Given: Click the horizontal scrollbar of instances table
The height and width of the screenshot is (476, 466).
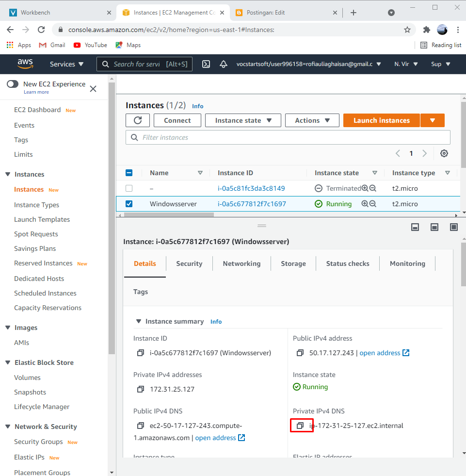Looking at the screenshot, I should [169, 214].
